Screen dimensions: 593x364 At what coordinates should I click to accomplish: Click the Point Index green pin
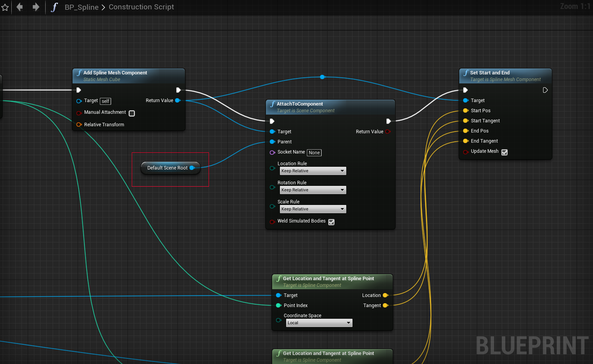[278, 306]
